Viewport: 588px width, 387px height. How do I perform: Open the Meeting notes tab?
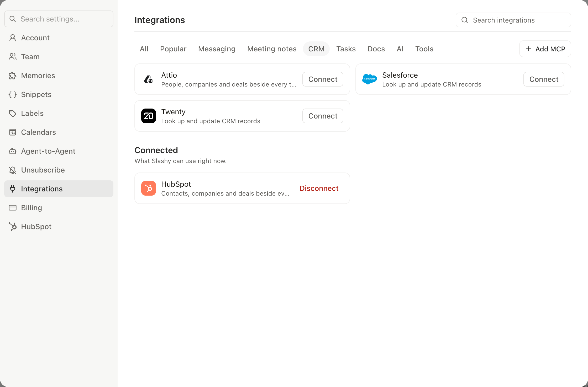(x=272, y=49)
